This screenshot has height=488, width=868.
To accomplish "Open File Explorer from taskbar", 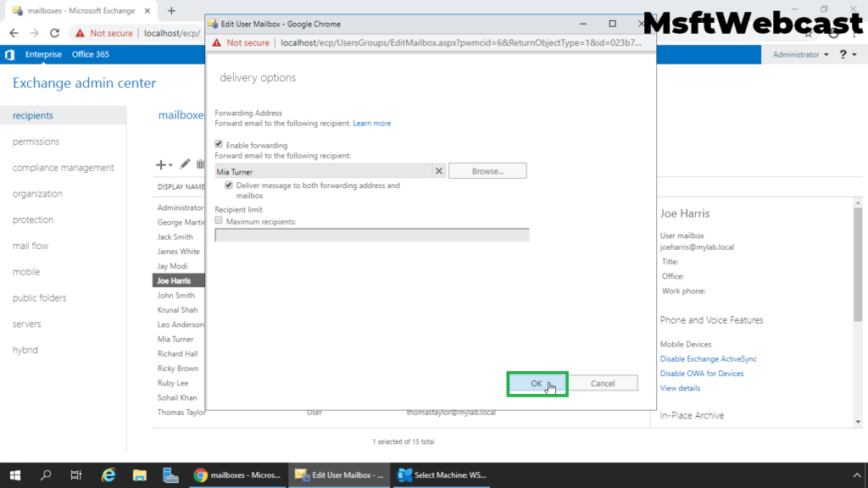I will coord(140,475).
